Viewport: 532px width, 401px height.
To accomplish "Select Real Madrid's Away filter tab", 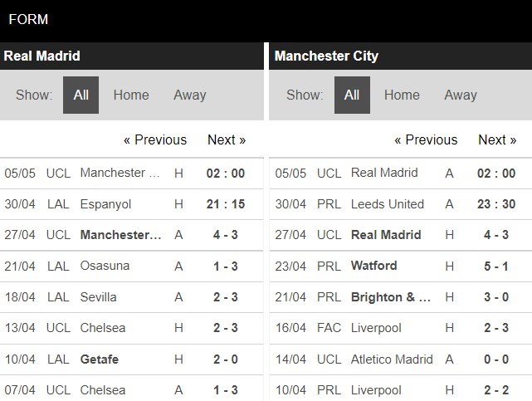I will tap(189, 95).
